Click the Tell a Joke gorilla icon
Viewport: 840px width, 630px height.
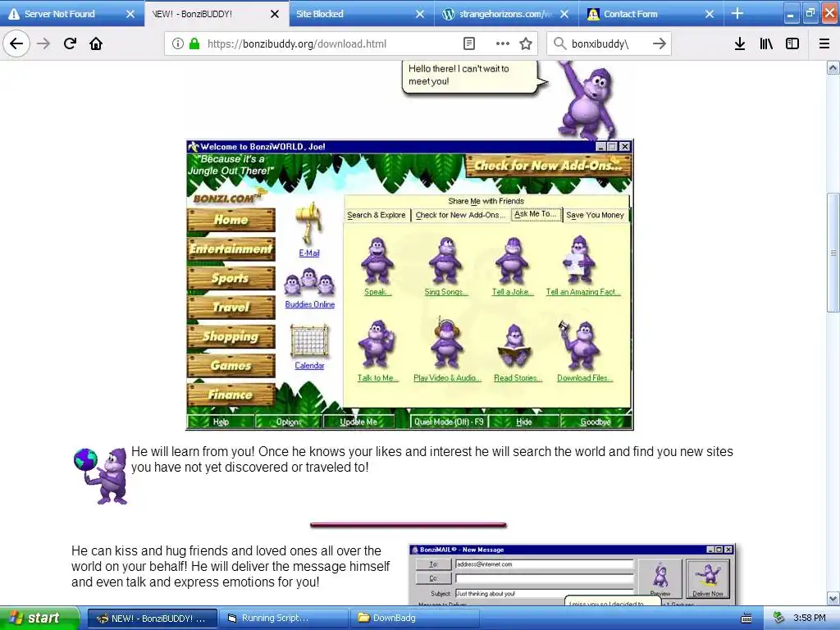pyautogui.click(x=512, y=261)
